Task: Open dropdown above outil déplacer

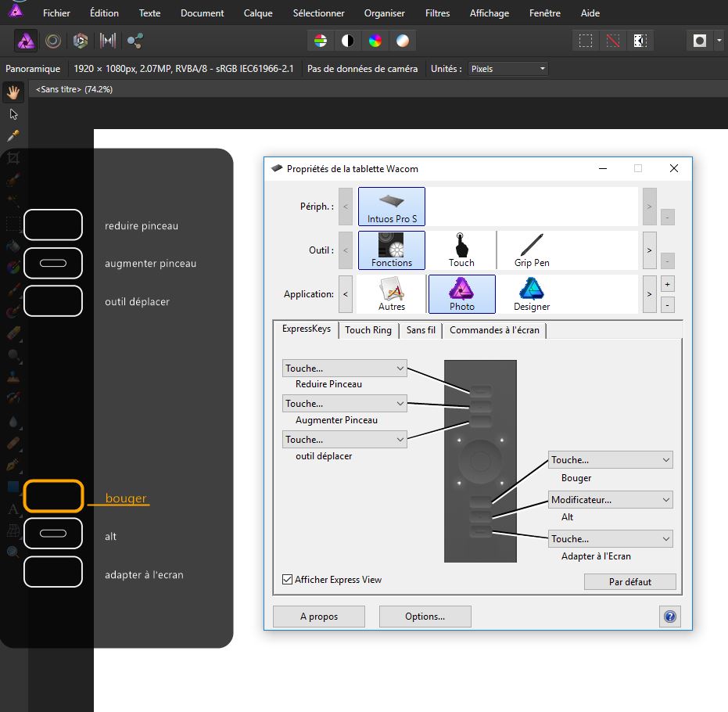Action: point(345,440)
